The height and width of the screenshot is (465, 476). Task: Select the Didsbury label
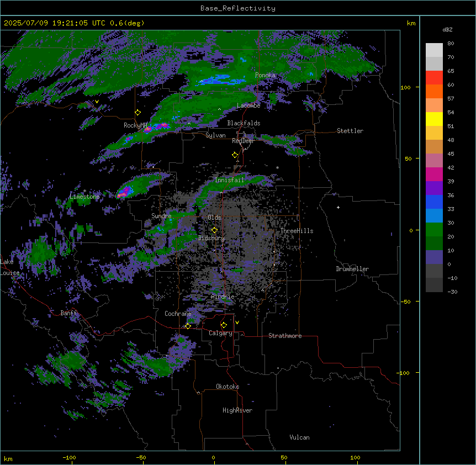(x=211, y=238)
